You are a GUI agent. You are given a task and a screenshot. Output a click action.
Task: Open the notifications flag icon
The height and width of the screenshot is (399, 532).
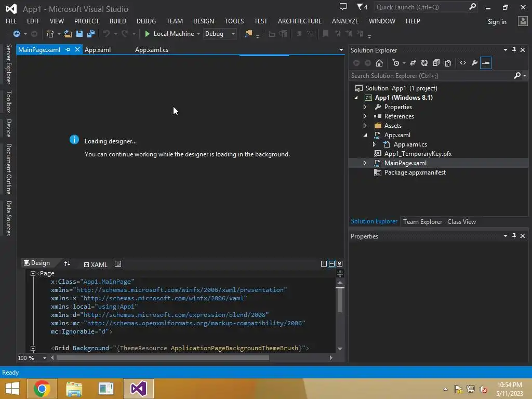(x=362, y=7)
